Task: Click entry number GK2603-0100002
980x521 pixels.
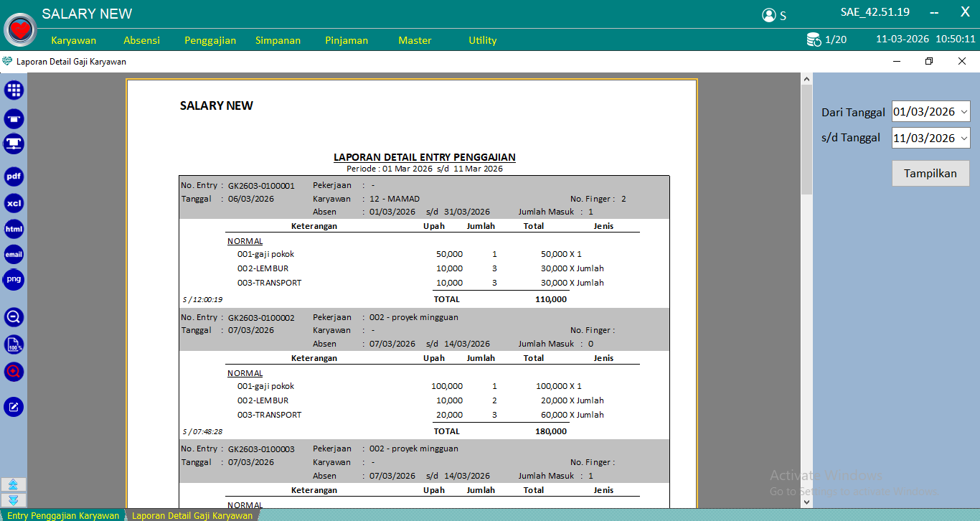Action: click(x=261, y=317)
